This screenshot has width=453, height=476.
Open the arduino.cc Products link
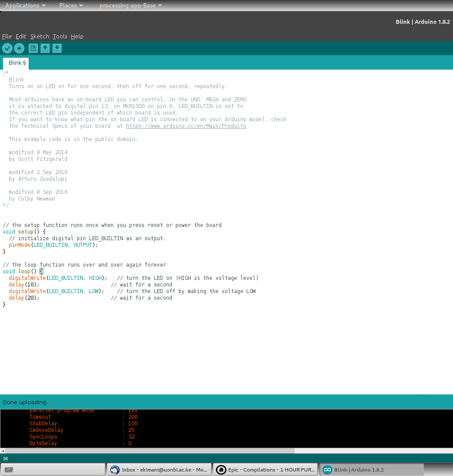point(186,126)
